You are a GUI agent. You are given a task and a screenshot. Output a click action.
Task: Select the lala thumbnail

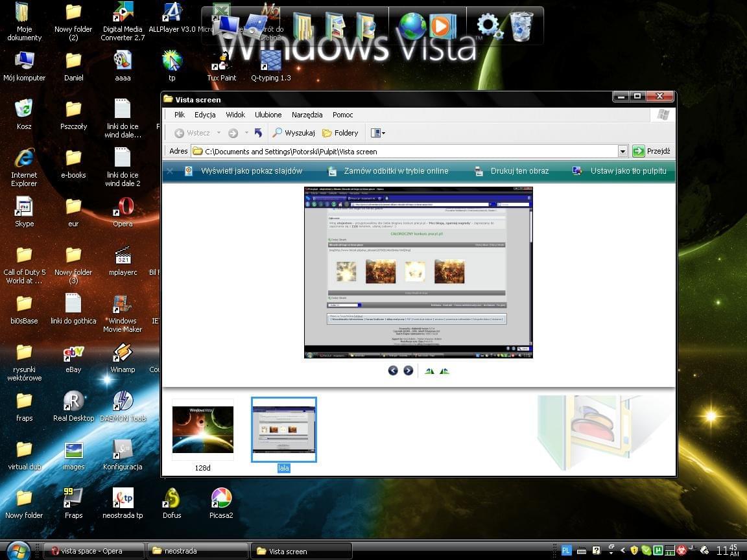pos(284,430)
